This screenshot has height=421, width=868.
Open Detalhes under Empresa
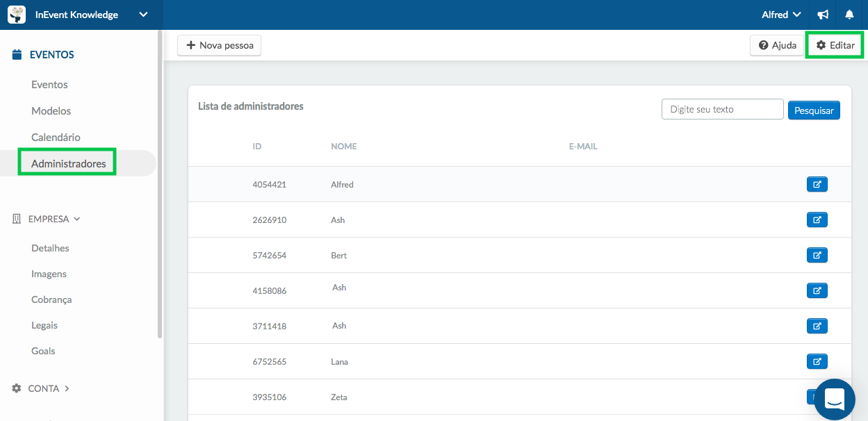click(x=50, y=248)
